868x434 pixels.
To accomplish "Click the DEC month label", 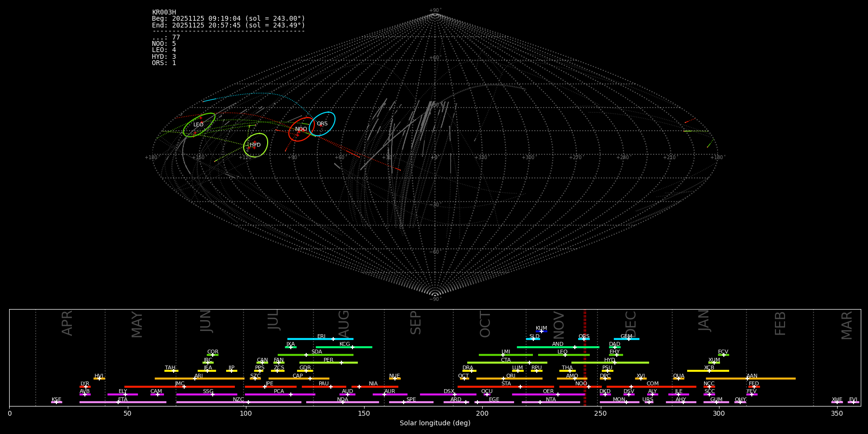I will point(631,324).
